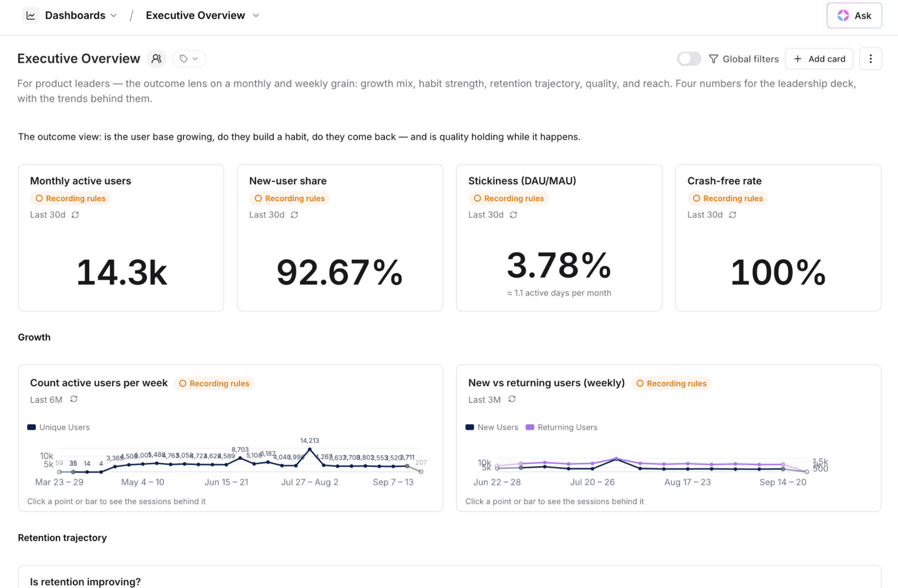The width and height of the screenshot is (898, 588).
Task: Click the Monthly active users card title
Action: (x=80, y=181)
